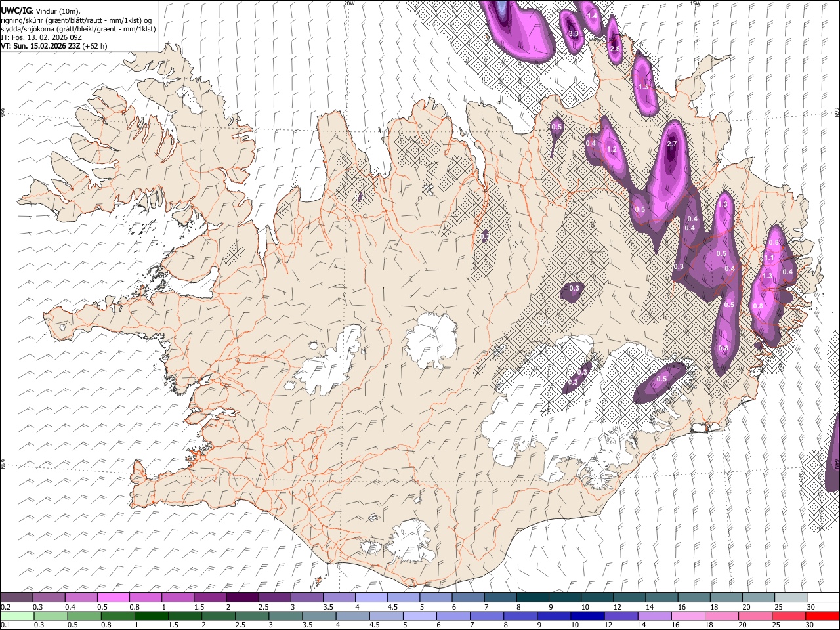Select the dull purple 0.2–0.3 swatch in top legend
Screen dimensions: 840x630
(x=16, y=598)
